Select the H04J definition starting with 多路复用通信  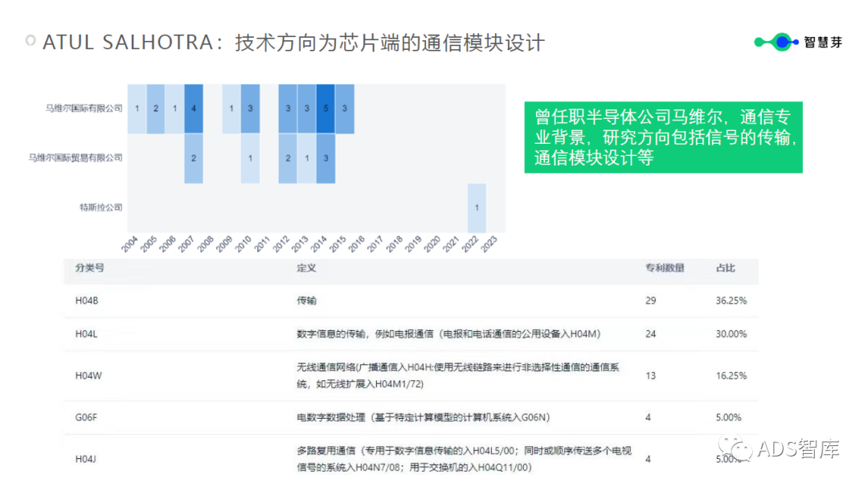tap(464, 459)
